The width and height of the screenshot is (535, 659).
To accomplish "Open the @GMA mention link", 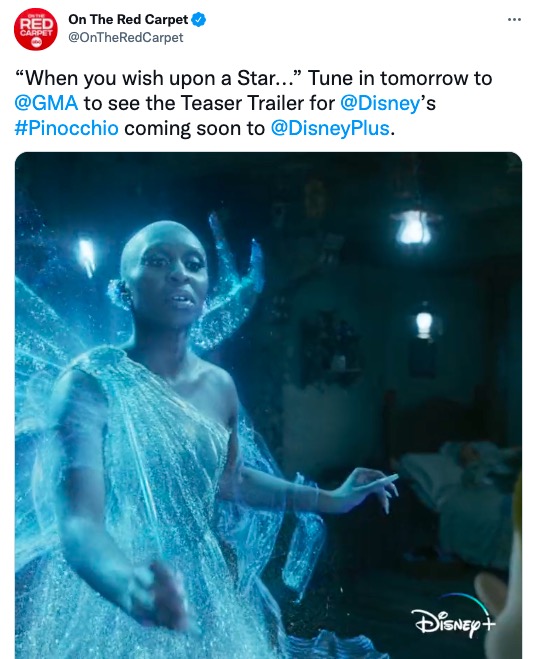I will tap(46, 103).
